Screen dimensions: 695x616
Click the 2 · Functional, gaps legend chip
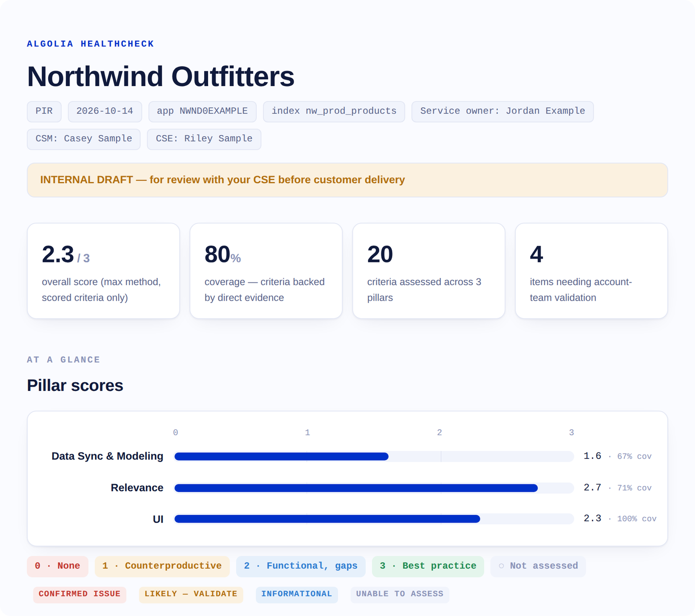click(x=301, y=566)
